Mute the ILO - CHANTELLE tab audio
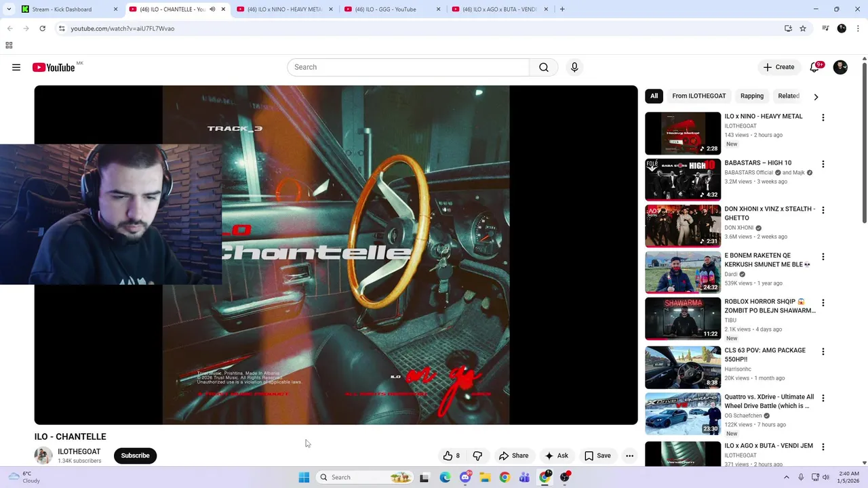This screenshot has width=868, height=488. (x=212, y=9)
